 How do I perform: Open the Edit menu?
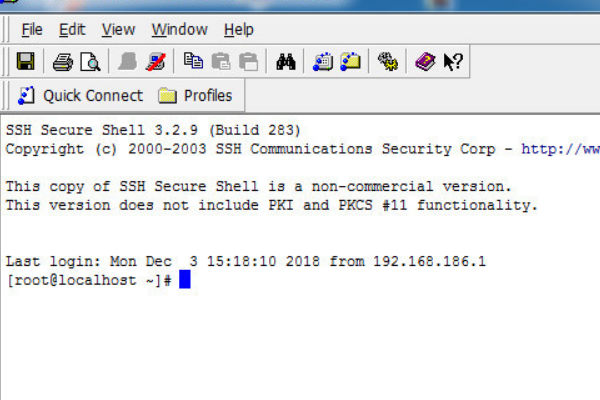click(x=72, y=30)
